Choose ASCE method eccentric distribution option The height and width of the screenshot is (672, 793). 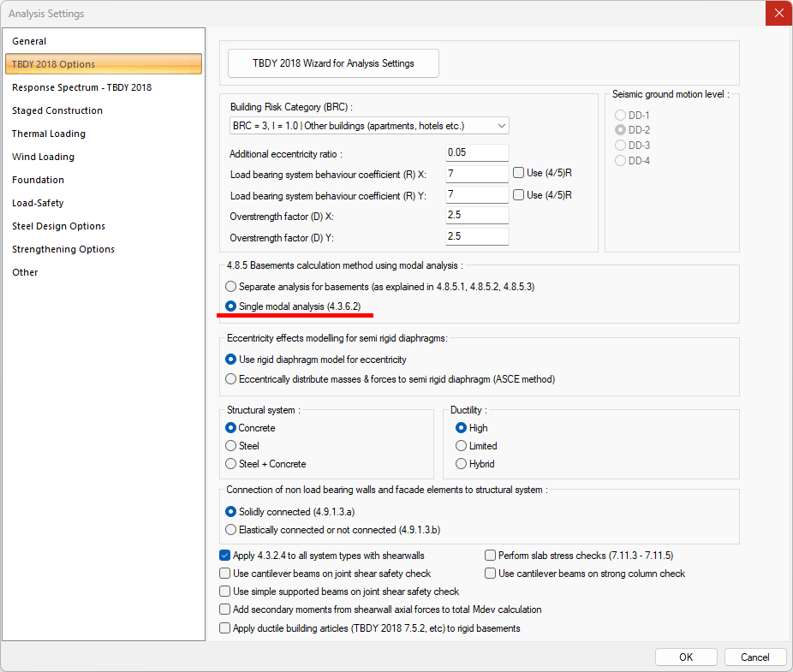click(230, 378)
